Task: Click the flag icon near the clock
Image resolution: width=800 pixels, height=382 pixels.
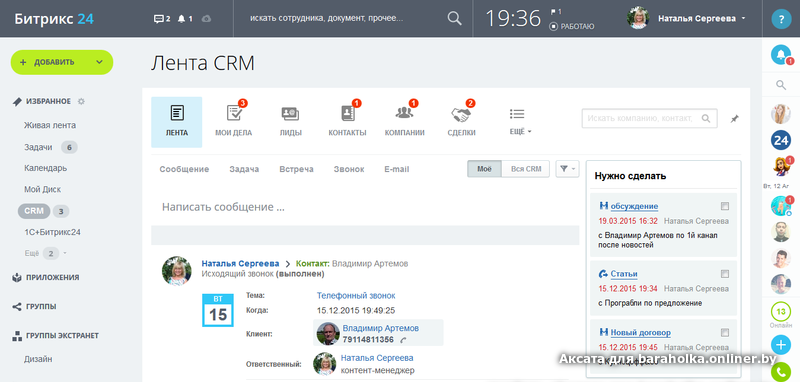Action: click(553, 11)
